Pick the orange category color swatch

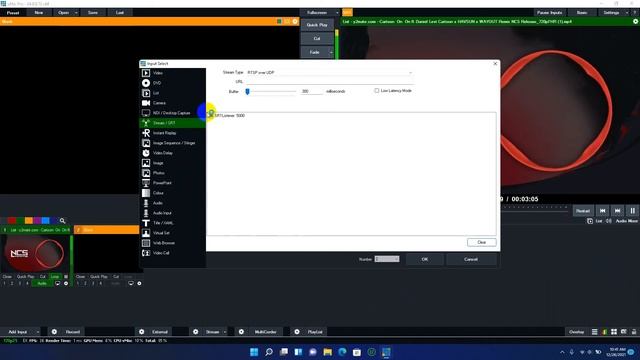click(29, 221)
